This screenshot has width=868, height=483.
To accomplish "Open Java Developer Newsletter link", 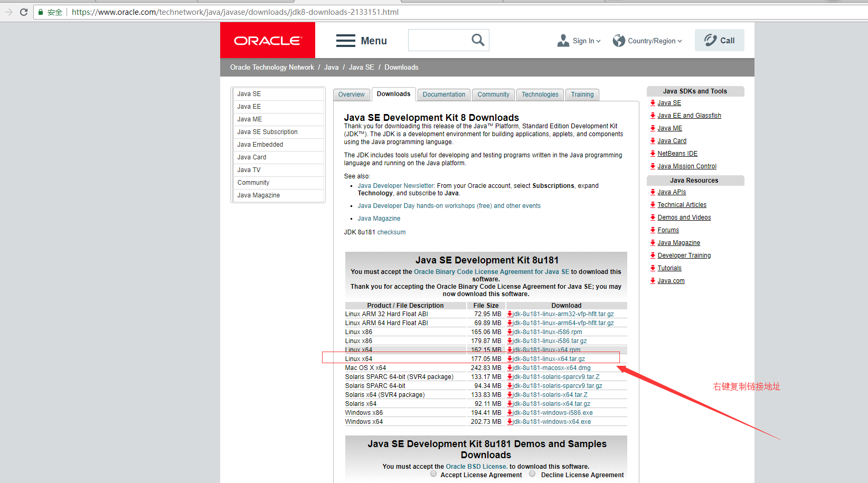I will (396, 186).
